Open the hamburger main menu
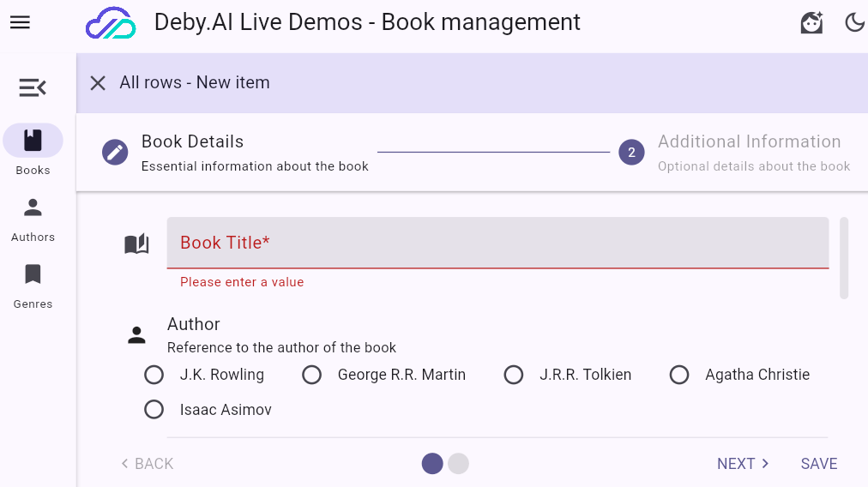868x487 pixels. 20,23
